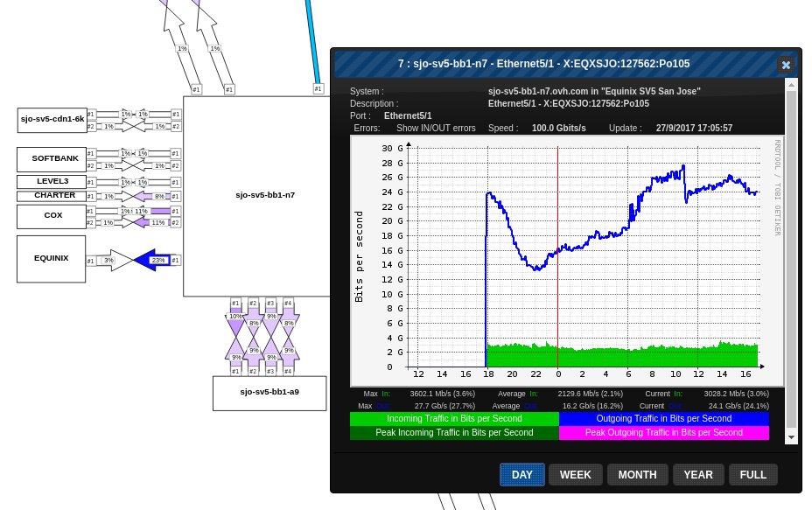
Task: Click the COX peer node
Action: [x=52, y=216]
